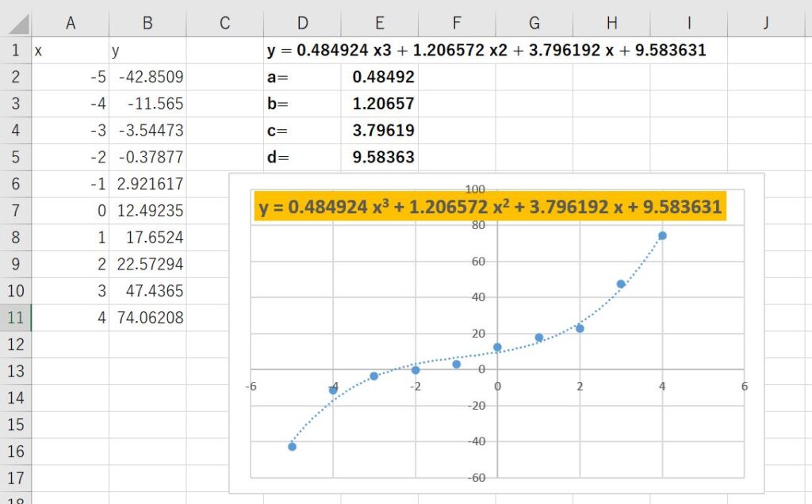This screenshot has height=504, width=812.
Task: Select column H header
Action: point(611,23)
